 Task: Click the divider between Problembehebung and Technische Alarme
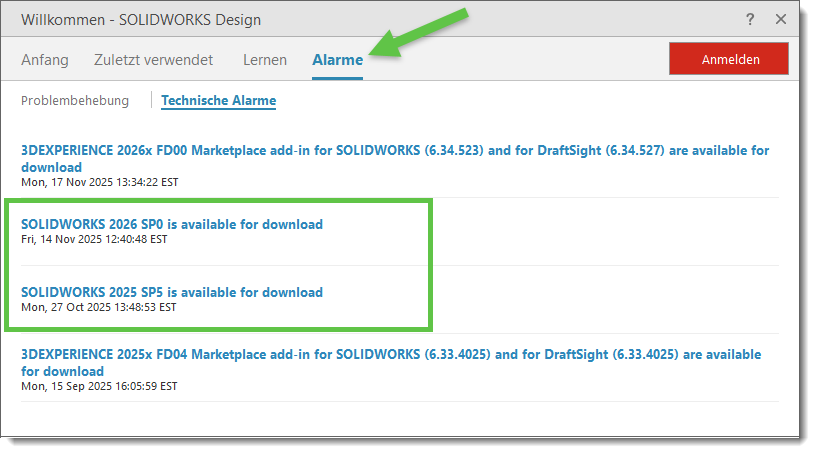[151, 100]
